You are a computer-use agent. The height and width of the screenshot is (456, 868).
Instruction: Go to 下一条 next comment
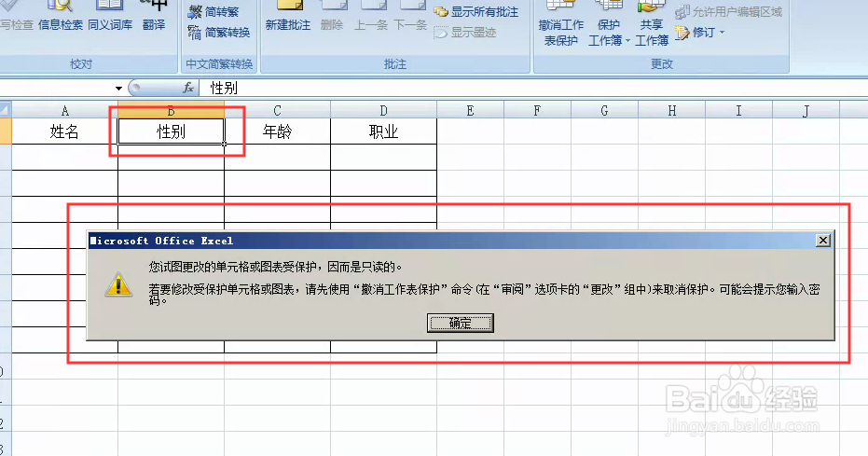click(410, 15)
